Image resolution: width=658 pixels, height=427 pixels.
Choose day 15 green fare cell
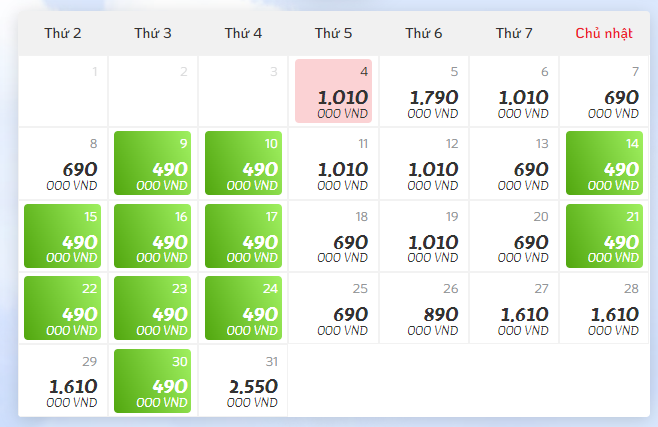(63, 235)
